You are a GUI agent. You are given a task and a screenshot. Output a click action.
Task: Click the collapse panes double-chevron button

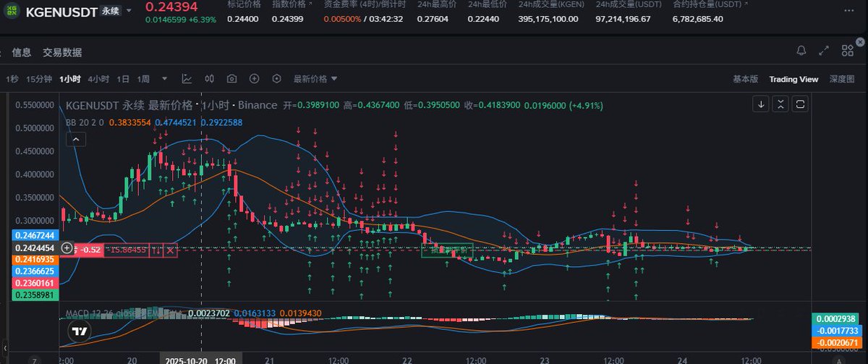coord(780,105)
